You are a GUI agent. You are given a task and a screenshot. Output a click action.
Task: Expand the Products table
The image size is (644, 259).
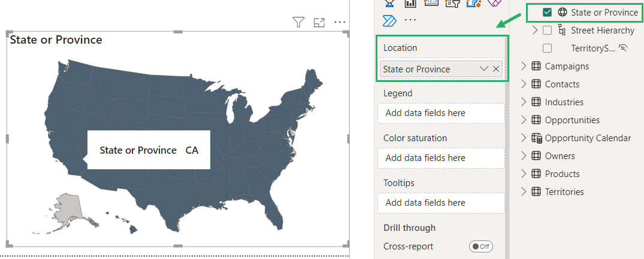(x=524, y=174)
